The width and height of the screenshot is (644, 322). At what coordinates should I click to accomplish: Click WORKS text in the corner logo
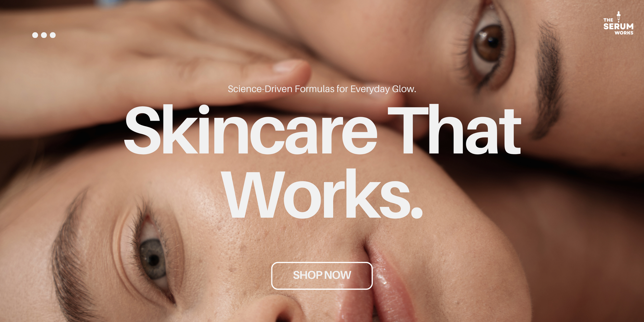(624, 33)
